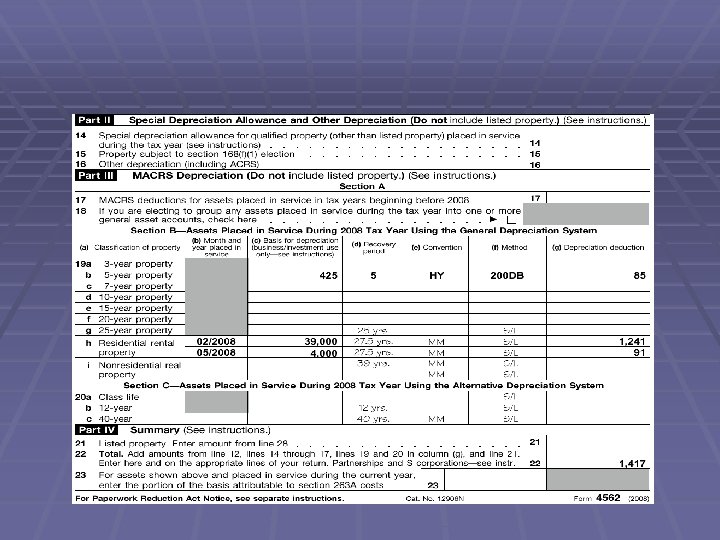Screen dimensions: 720x540
Task: Click the 91 depreciation deduction
Action: pos(639,353)
